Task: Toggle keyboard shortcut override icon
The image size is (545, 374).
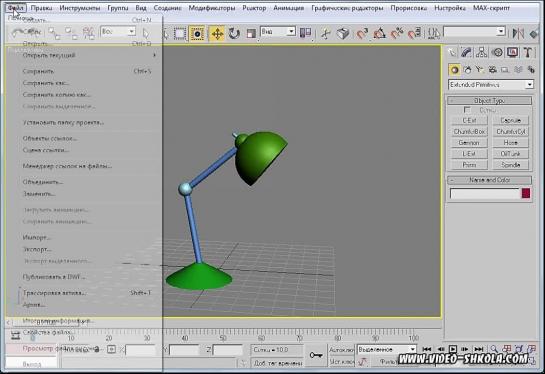Action: pos(343,34)
